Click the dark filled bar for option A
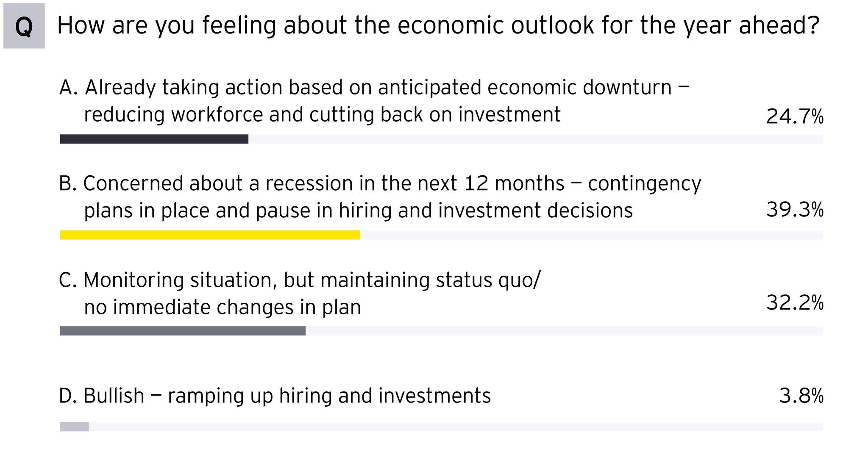Viewport: 868px width, 452px height. (154, 139)
